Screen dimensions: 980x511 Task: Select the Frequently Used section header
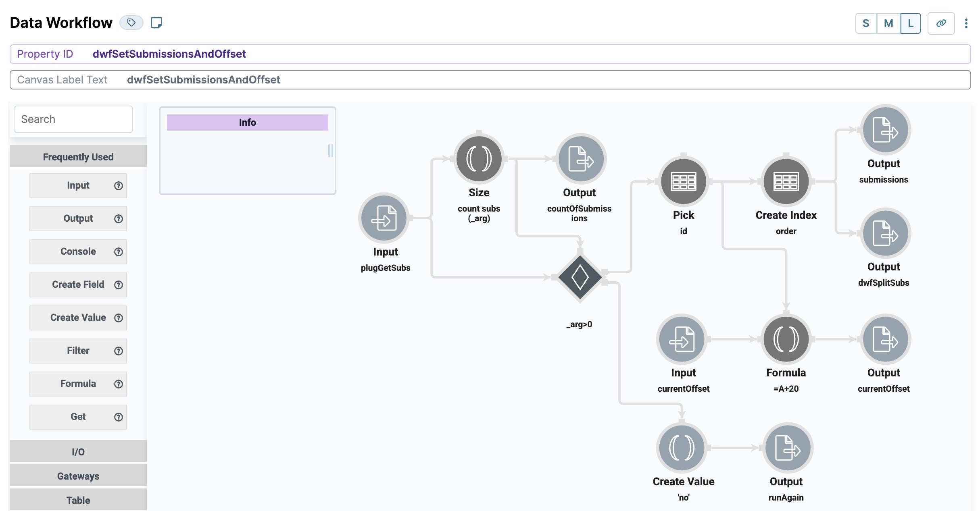78,156
